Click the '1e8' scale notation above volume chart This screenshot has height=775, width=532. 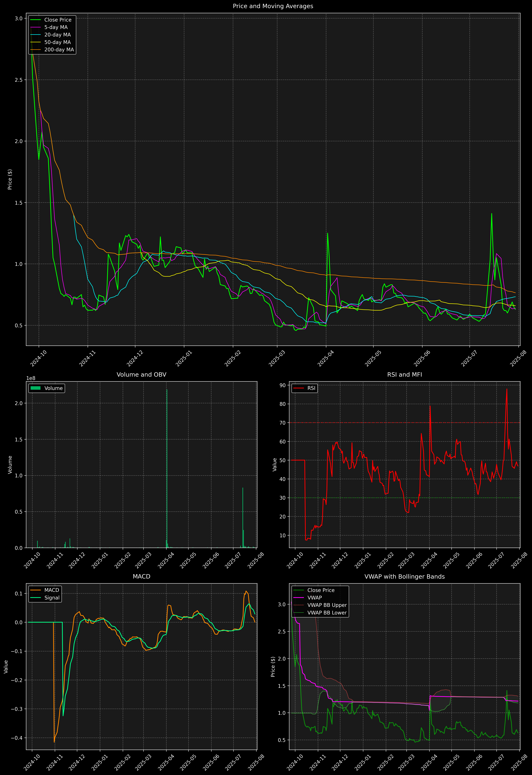(31, 378)
